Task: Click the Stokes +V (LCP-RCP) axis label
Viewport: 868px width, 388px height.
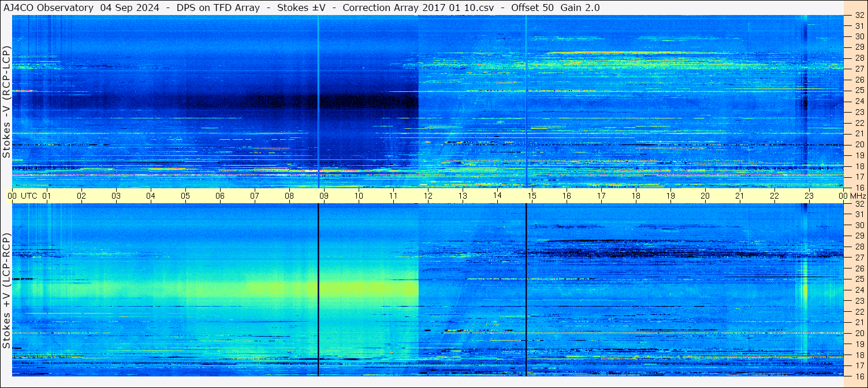Action: 6,291
